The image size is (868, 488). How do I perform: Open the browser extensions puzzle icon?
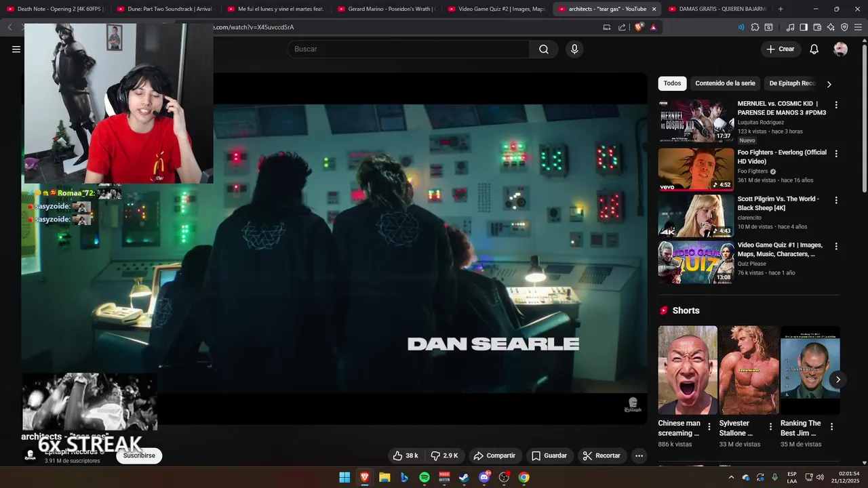[755, 27]
